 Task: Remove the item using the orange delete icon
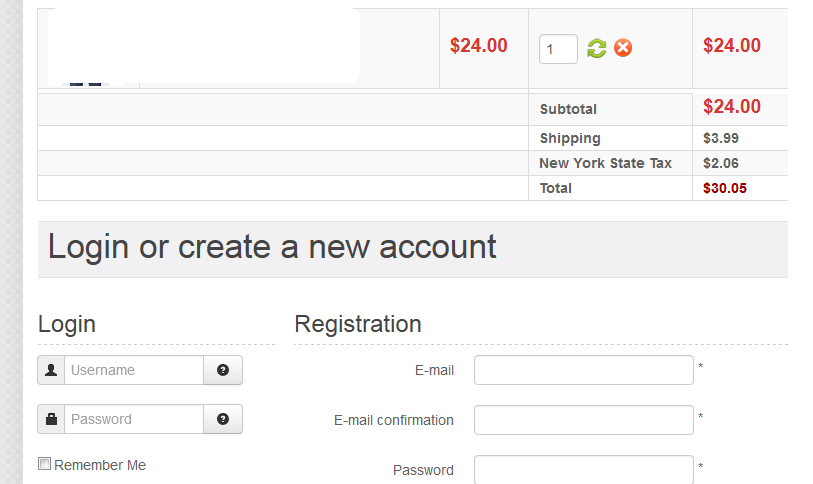click(623, 48)
